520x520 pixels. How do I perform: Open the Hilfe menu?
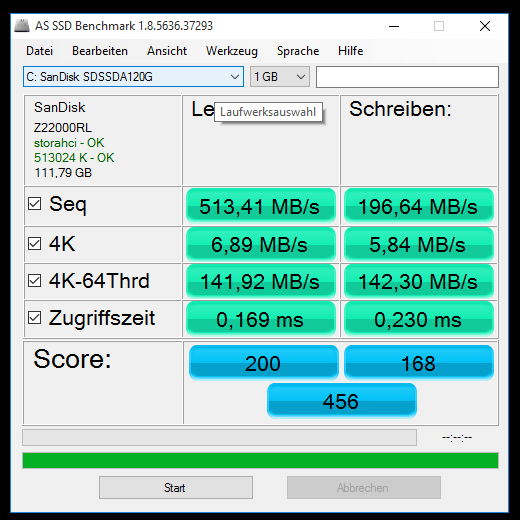[x=350, y=51]
